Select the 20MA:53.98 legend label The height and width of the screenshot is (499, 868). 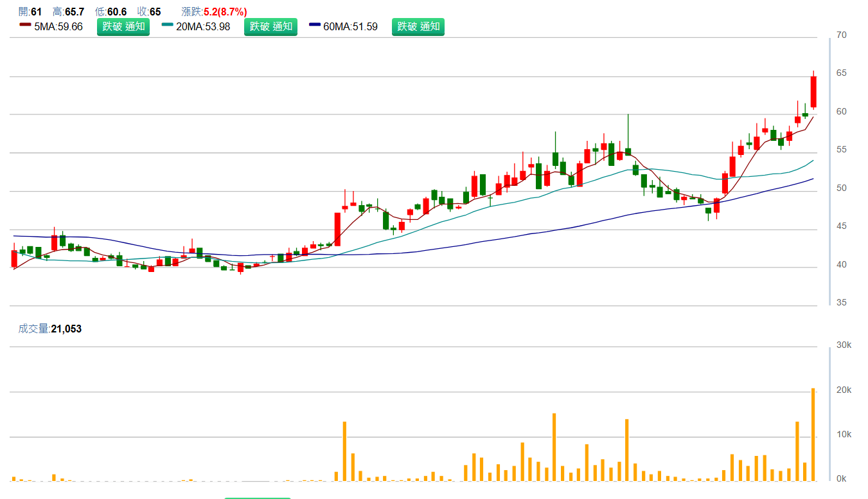[203, 27]
